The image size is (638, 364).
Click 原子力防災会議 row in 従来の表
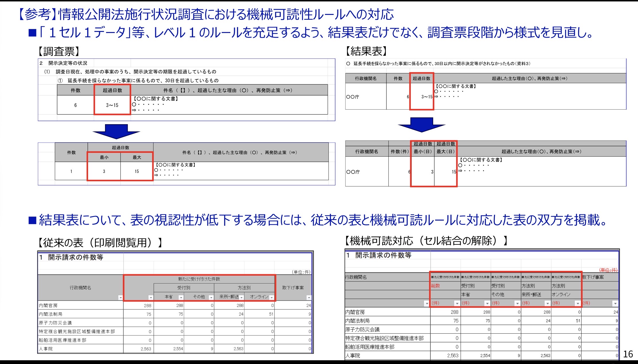(x=175, y=323)
